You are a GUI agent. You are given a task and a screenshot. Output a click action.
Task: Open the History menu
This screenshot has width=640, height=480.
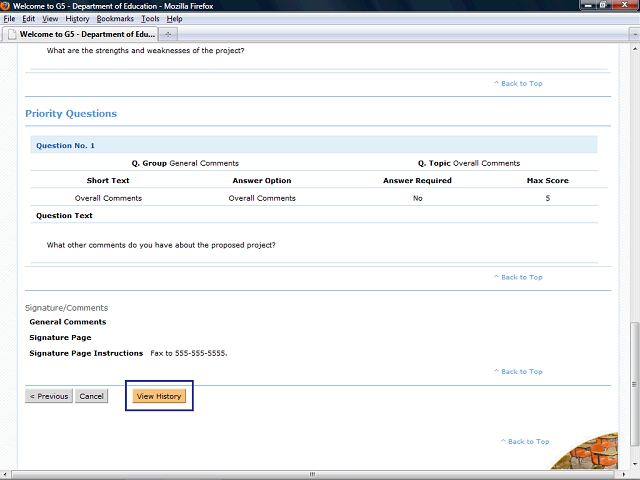pos(77,19)
